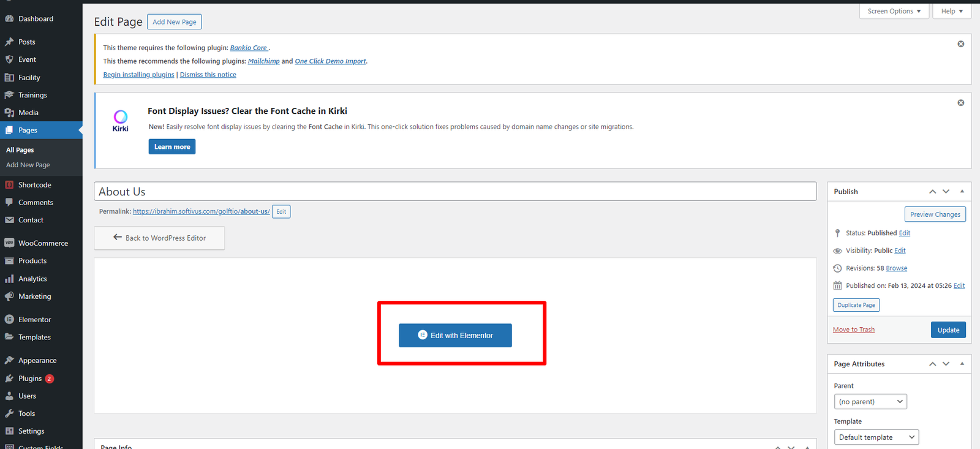This screenshot has height=449, width=980.
Task: Go to the Appearance menu
Action: 37,361
